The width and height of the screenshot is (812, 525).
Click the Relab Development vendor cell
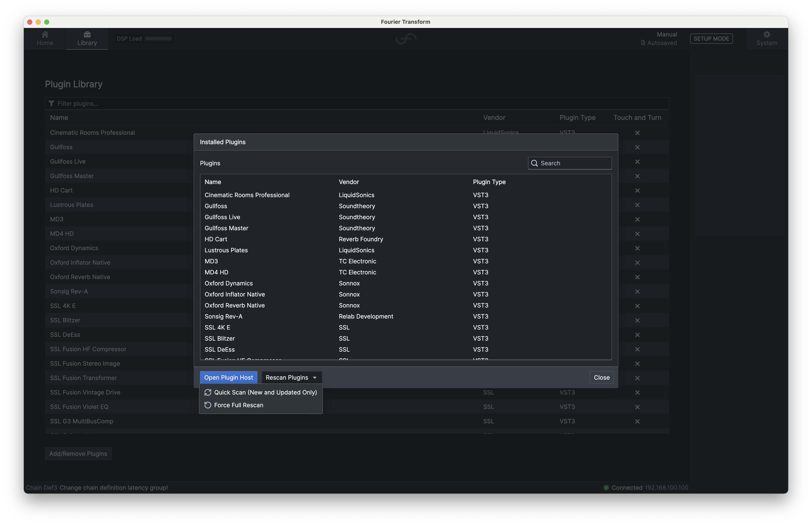tap(366, 316)
